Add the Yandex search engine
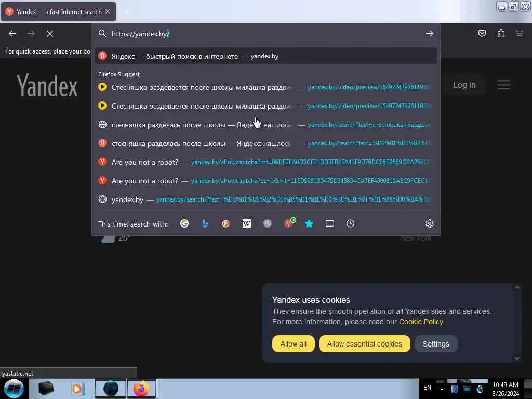The height and width of the screenshot is (399, 532). point(289,223)
